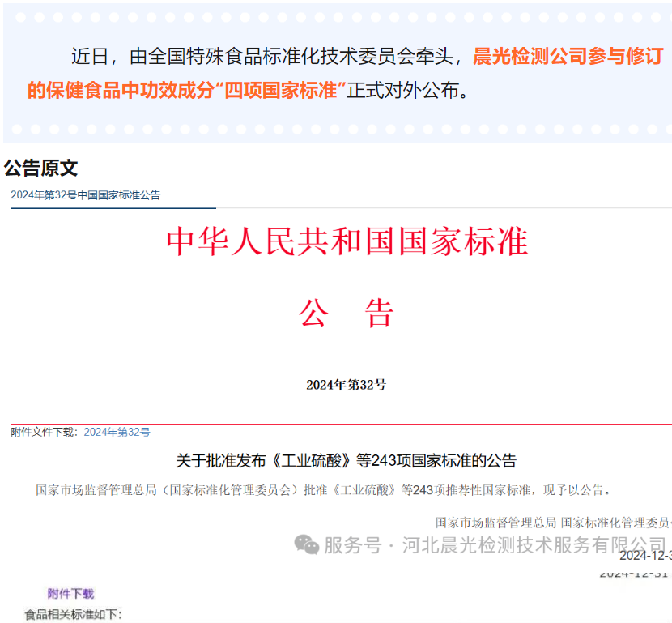Viewport: 672px width, 623px height.
Task: Click the 公告原文 section heading
Action: coord(41,169)
